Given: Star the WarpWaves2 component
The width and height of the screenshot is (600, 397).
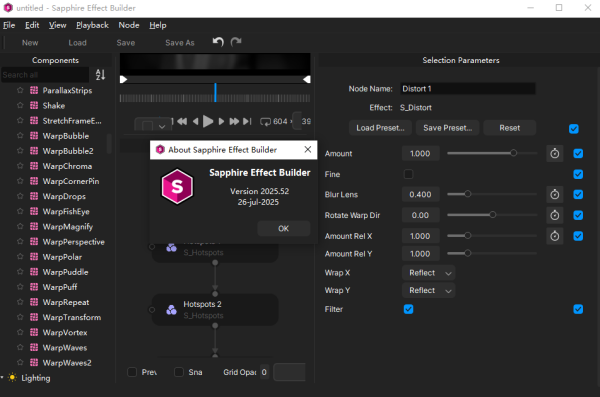Looking at the screenshot, I should (20, 362).
